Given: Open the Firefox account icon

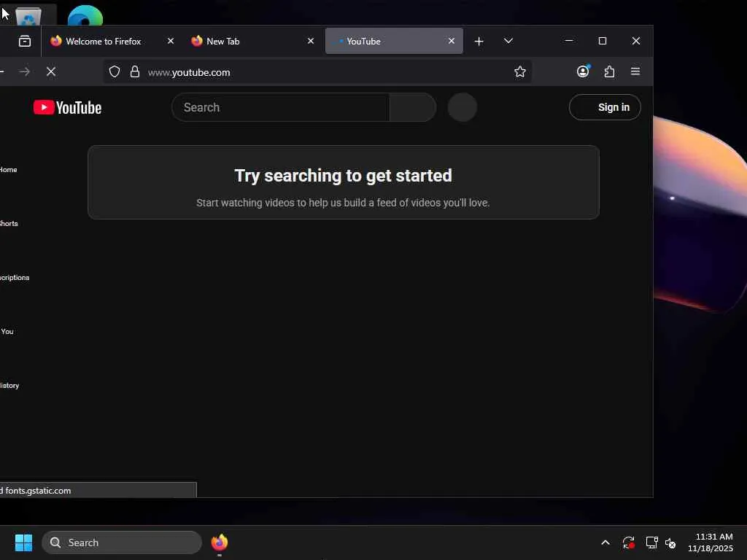Looking at the screenshot, I should coord(583,71).
